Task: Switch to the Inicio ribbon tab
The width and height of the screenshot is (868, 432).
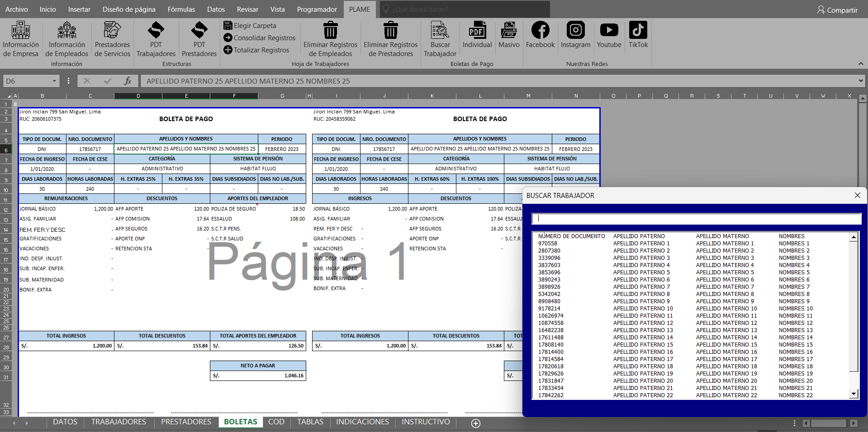Action: pos(48,9)
